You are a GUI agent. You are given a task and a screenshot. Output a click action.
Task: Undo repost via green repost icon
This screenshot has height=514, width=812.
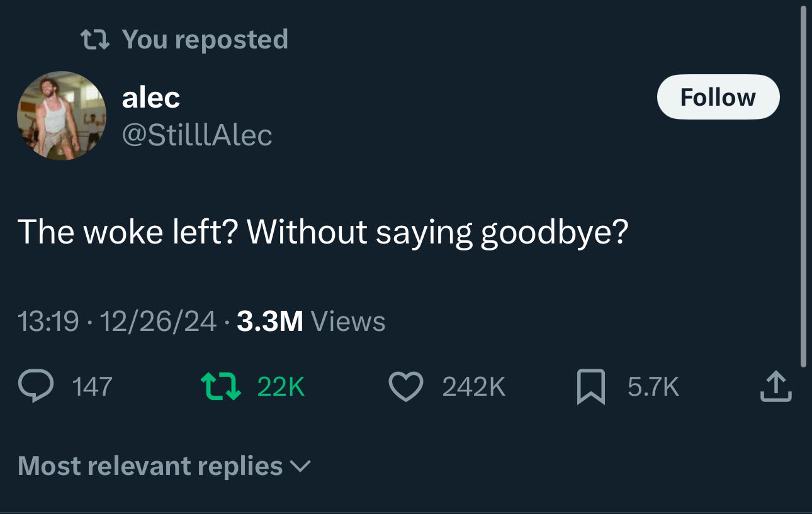(220, 386)
